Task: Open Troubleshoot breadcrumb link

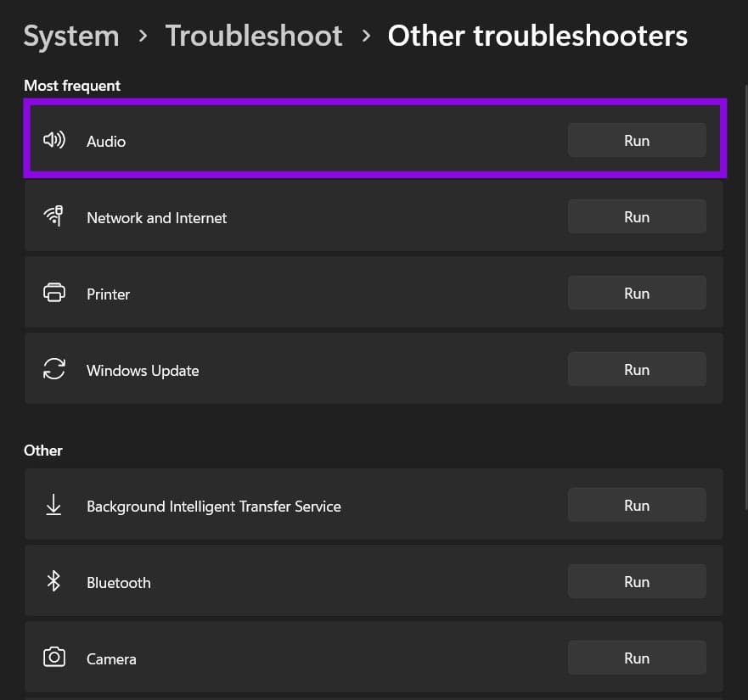Action: pyautogui.click(x=254, y=36)
